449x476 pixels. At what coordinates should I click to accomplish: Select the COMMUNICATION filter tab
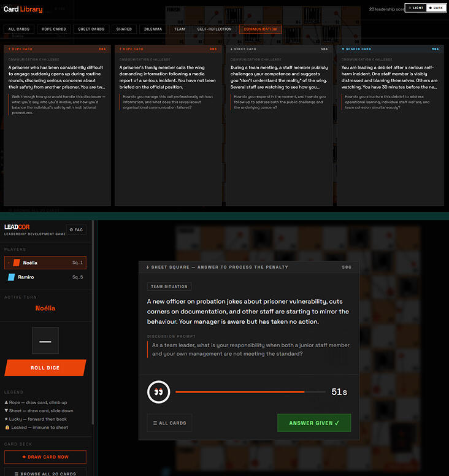coord(260,29)
